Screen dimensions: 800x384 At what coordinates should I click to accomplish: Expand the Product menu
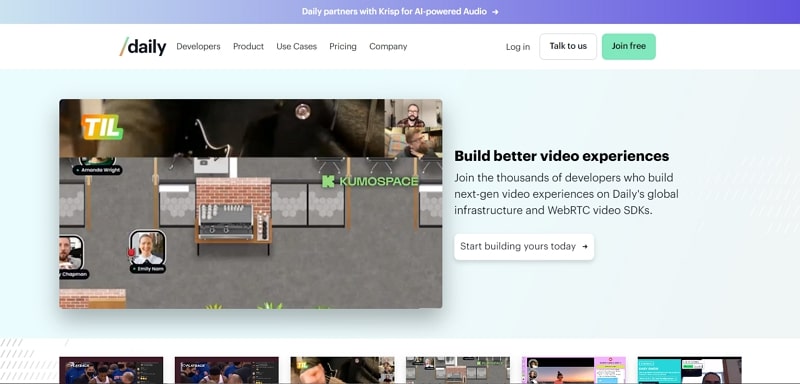(x=248, y=46)
